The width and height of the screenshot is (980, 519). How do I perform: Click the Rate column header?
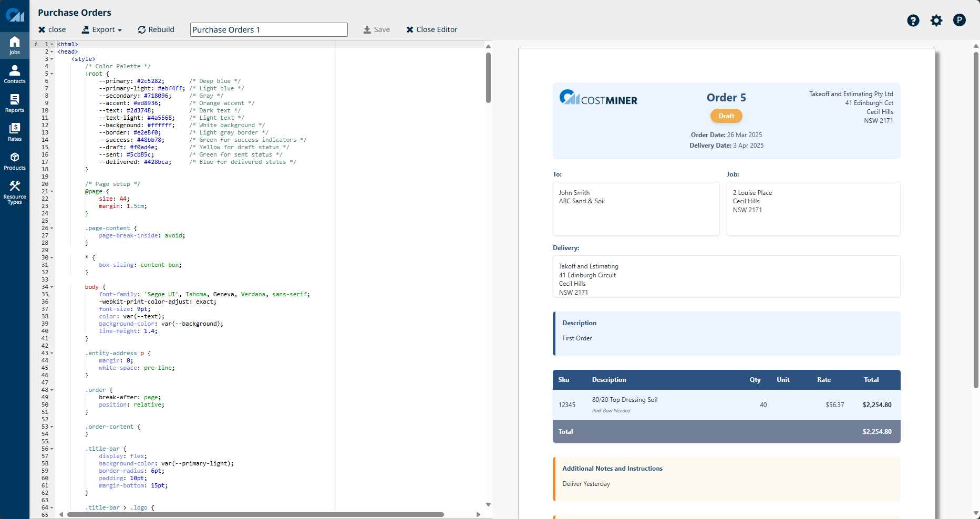(x=824, y=380)
